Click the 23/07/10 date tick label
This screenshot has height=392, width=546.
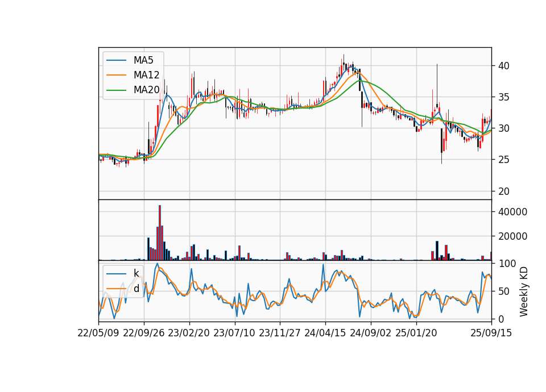tap(234, 333)
